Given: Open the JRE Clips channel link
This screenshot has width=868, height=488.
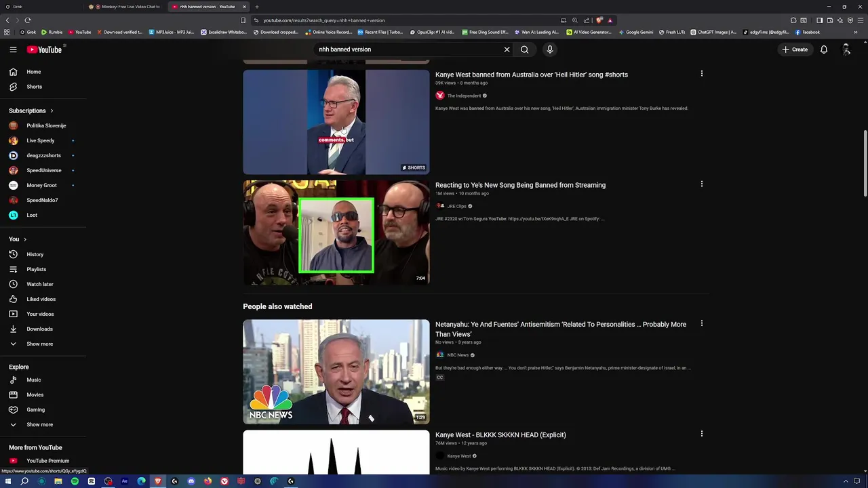Looking at the screenshot, I should (x=456, y=206).
